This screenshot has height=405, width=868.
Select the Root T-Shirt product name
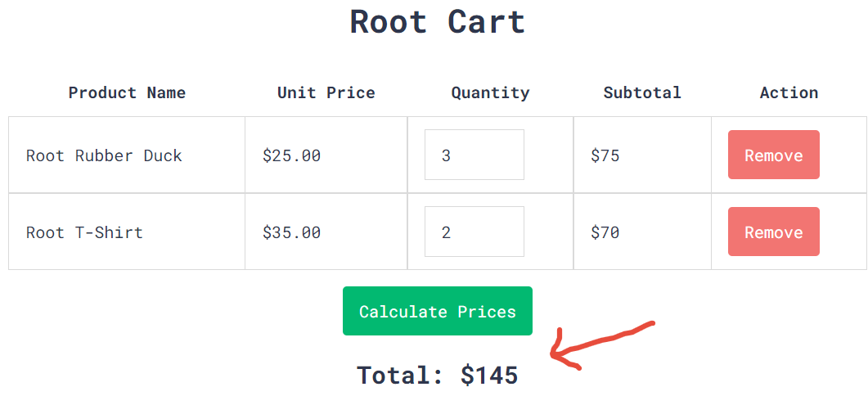click(84, 232)
